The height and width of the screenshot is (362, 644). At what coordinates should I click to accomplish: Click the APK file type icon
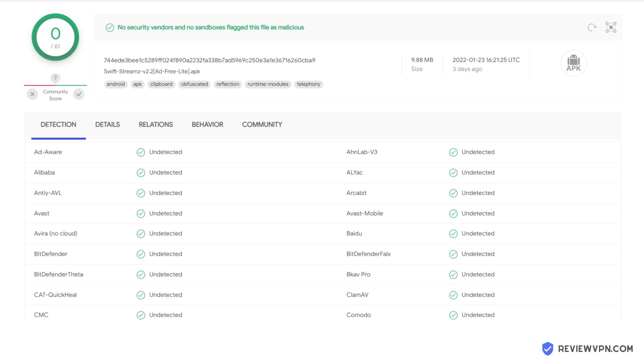pos(574,63)
